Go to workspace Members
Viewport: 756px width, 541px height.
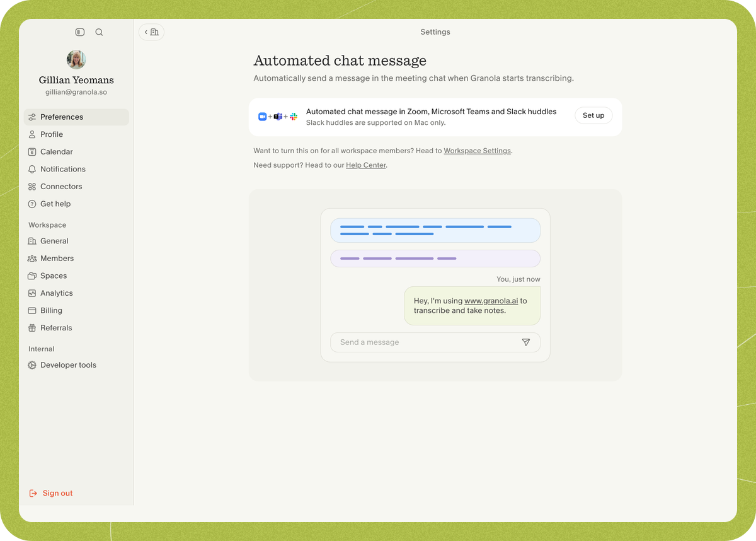(x=76, y=259)
